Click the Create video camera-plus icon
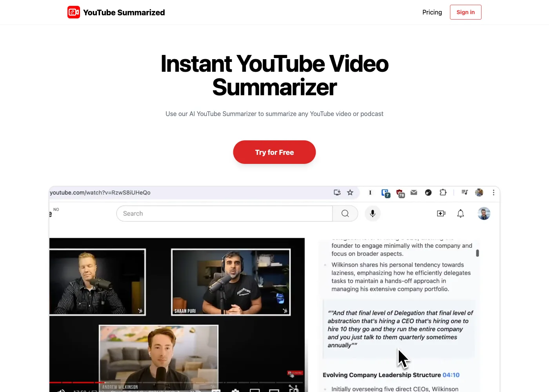The image size is (549, 392). (x=441, y=214)
